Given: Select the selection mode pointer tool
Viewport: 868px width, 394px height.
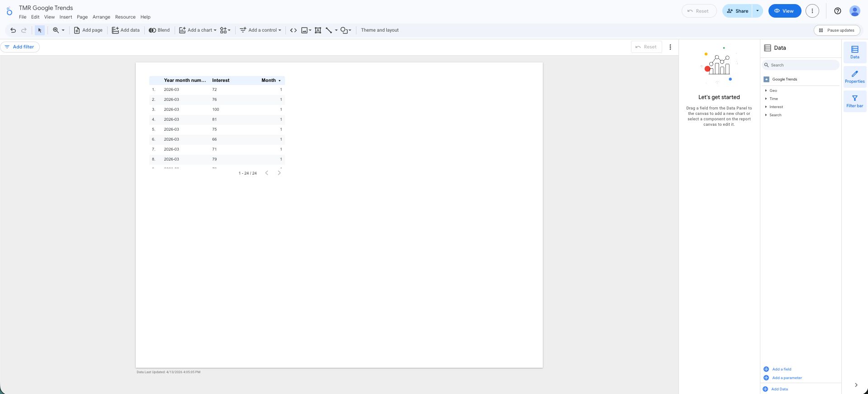Looking at the screenshot, I should tap(40, 30).
